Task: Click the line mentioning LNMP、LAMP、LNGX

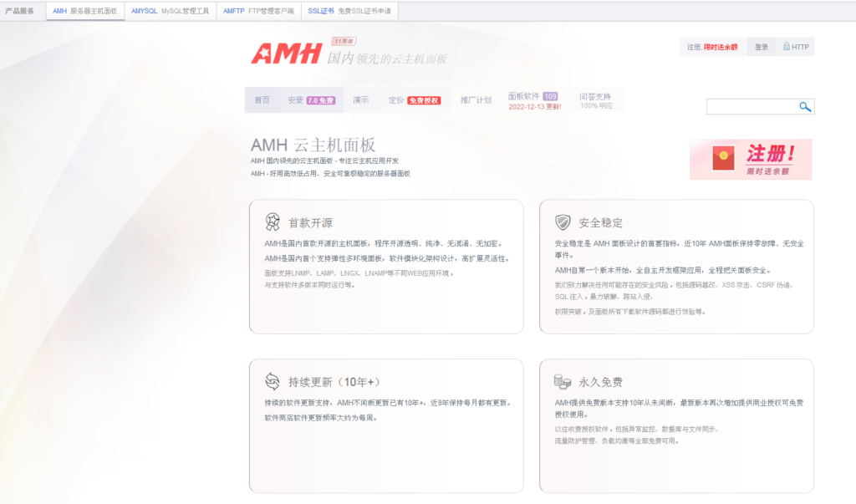Action: (x=359, y=273)
